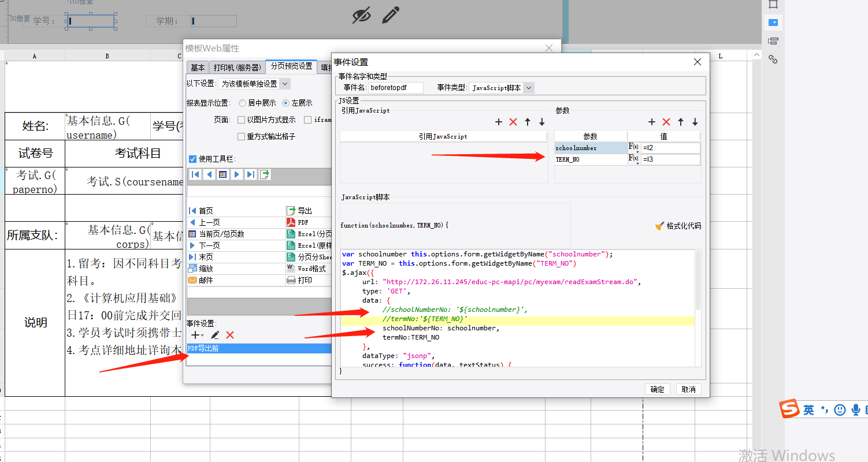The height and width of the screenshot is (462, 868).
Task: Open F(x) type selector for TERM_NO value
Action: point(633,159)
